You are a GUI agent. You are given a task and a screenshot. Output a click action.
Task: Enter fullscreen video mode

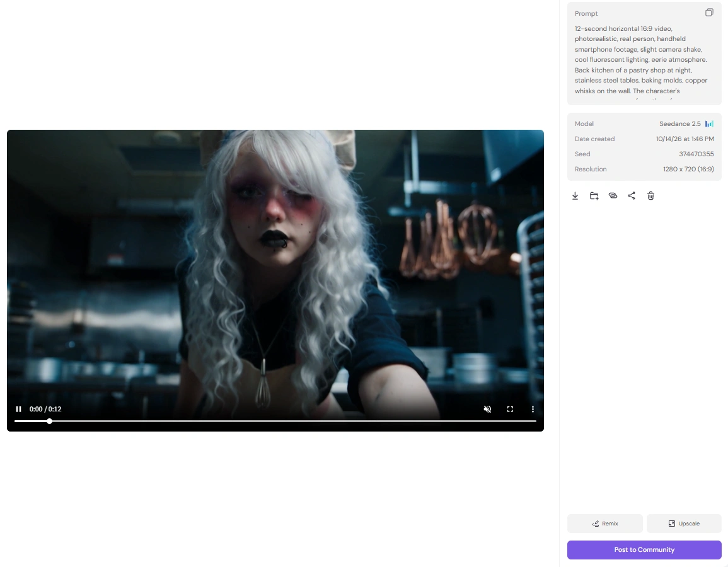point(510,409)
